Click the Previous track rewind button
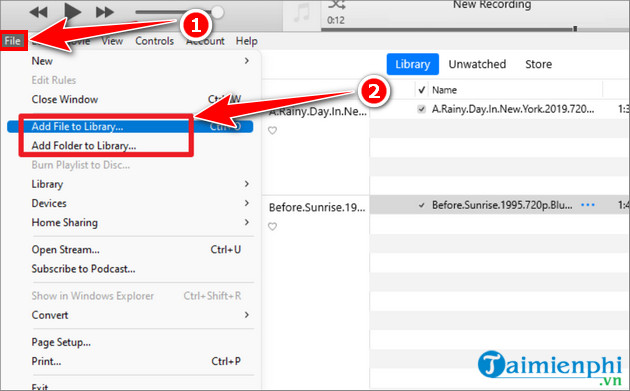This screenshot has height=391, width=630. pos(39,12)
